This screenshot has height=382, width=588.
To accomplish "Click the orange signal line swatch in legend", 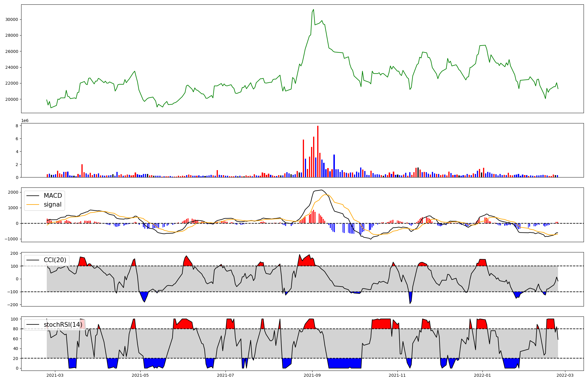I will 33,205.
